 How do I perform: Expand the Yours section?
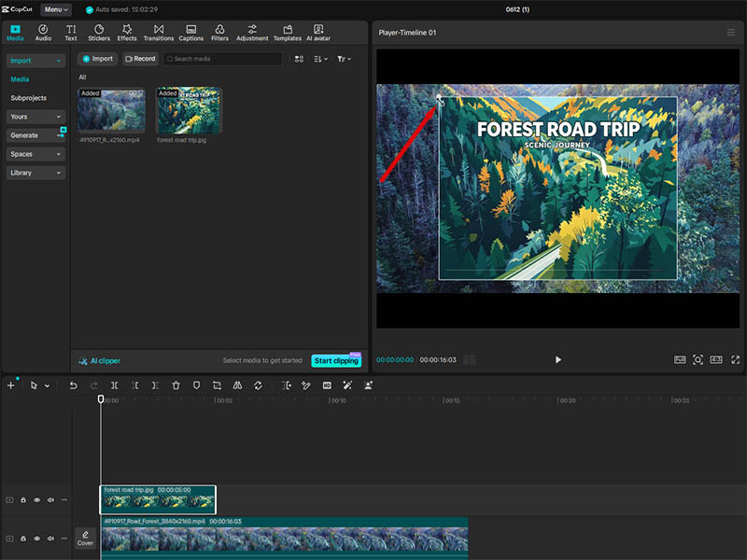coord(35,117)
